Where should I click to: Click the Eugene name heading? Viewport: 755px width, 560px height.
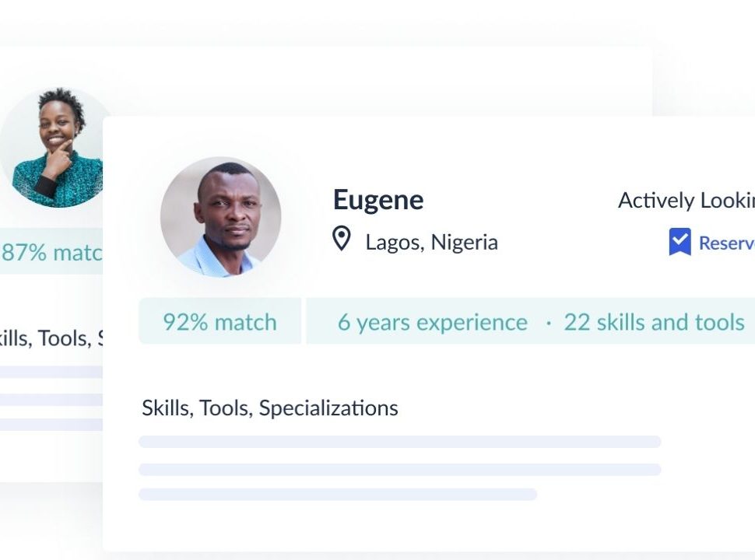378,200
